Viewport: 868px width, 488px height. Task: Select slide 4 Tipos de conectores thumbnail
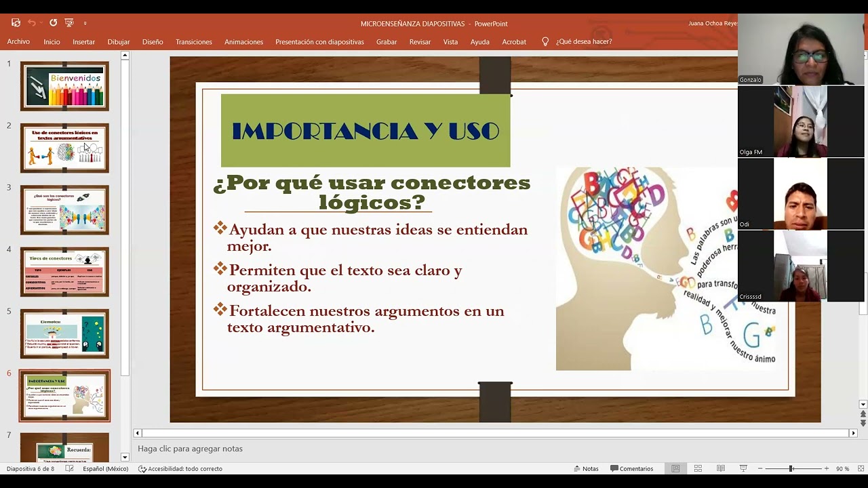(x=64, y=272)
